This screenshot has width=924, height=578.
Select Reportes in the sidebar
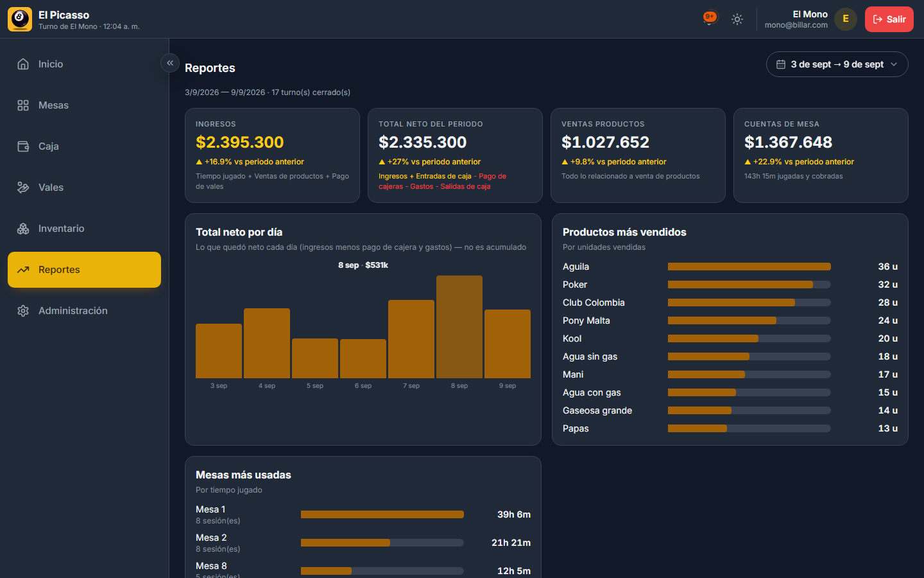[x=84, y=270]
